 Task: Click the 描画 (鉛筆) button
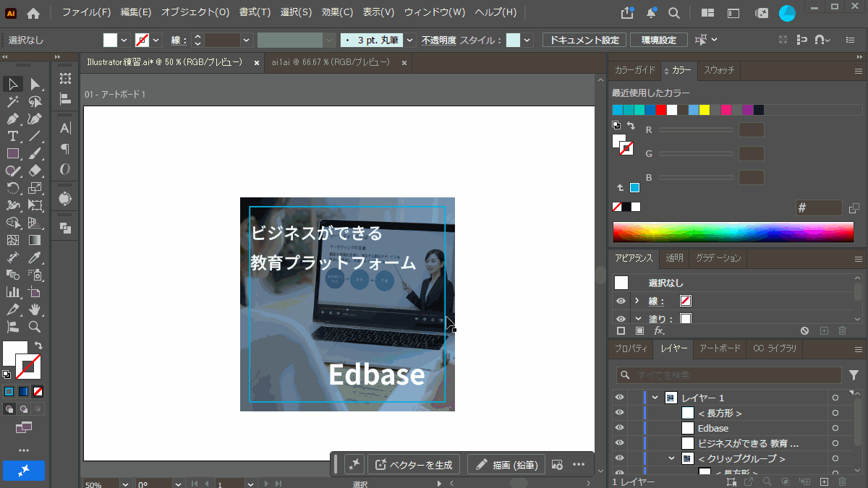tap(506, 464)
